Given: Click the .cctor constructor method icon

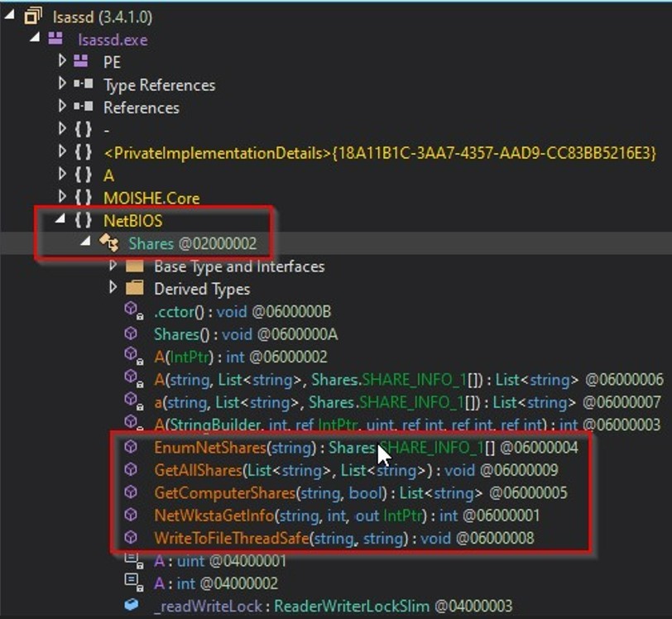Looking at the screenshot, I should [131, 311].
